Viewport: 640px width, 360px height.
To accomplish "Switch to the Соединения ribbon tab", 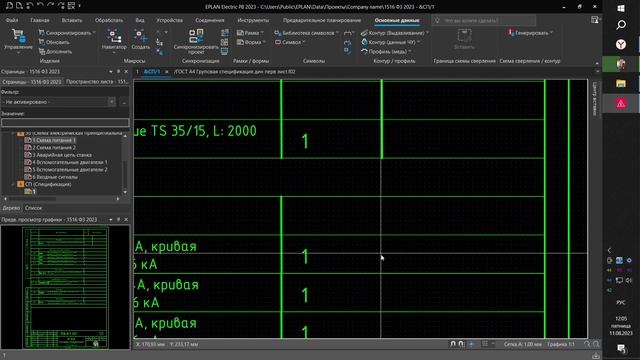I will pos(209,20).
